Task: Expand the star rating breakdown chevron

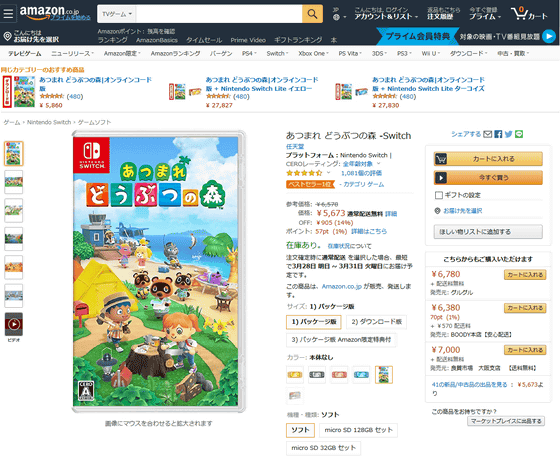Action: click(x=329, y=173)
